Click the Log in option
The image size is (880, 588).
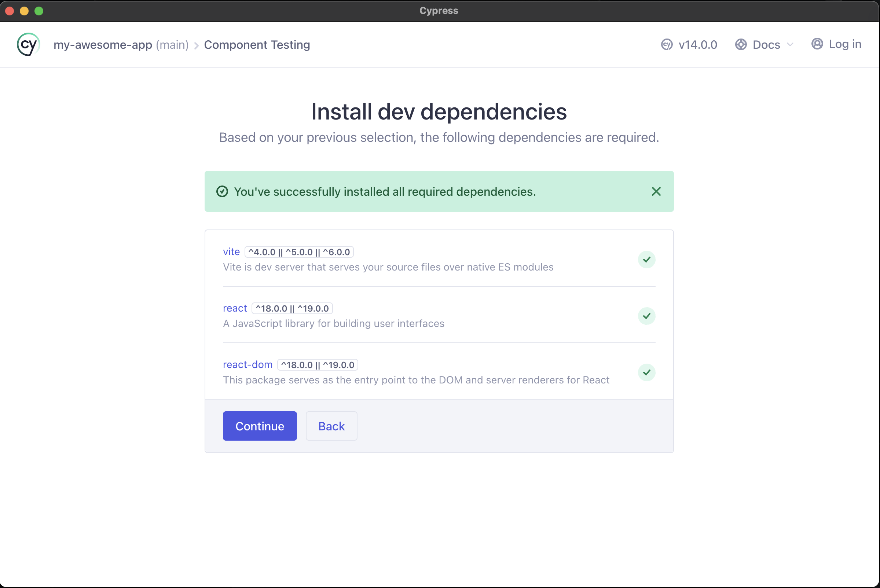click(845, 44)
